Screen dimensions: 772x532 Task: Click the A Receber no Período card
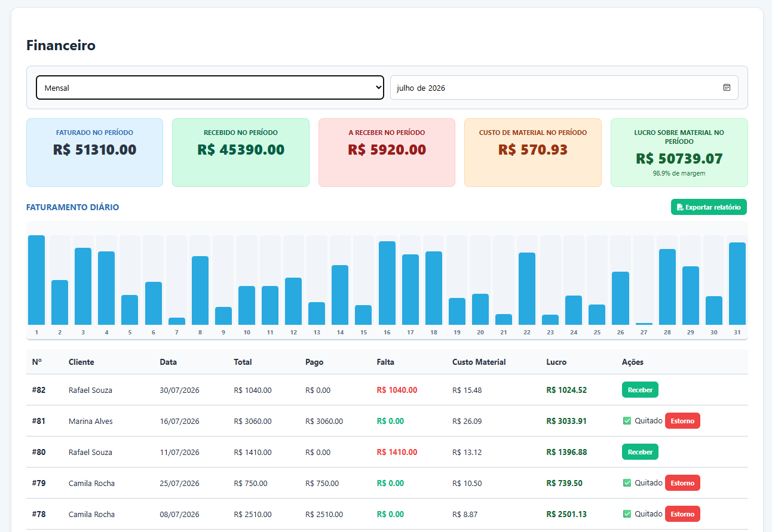[387, 152]
